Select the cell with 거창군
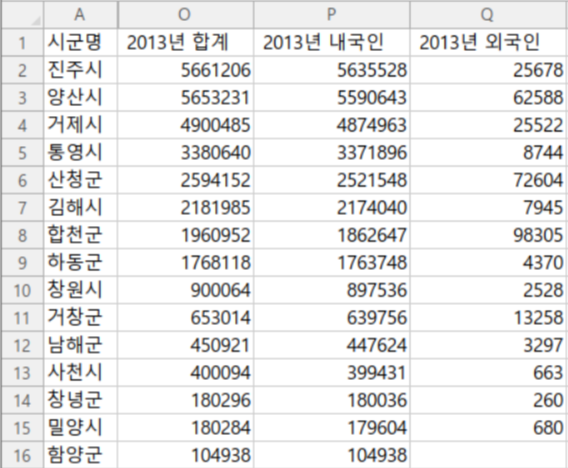 80,318
